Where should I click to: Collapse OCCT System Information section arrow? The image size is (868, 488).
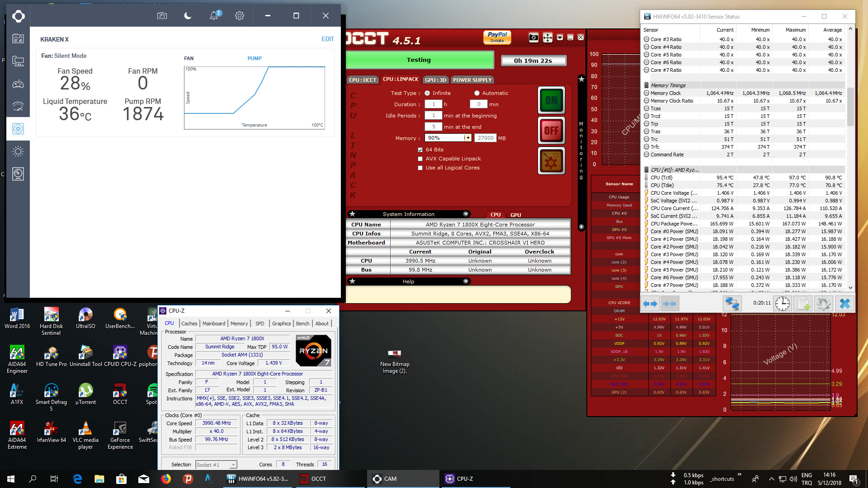click(466, 214)
